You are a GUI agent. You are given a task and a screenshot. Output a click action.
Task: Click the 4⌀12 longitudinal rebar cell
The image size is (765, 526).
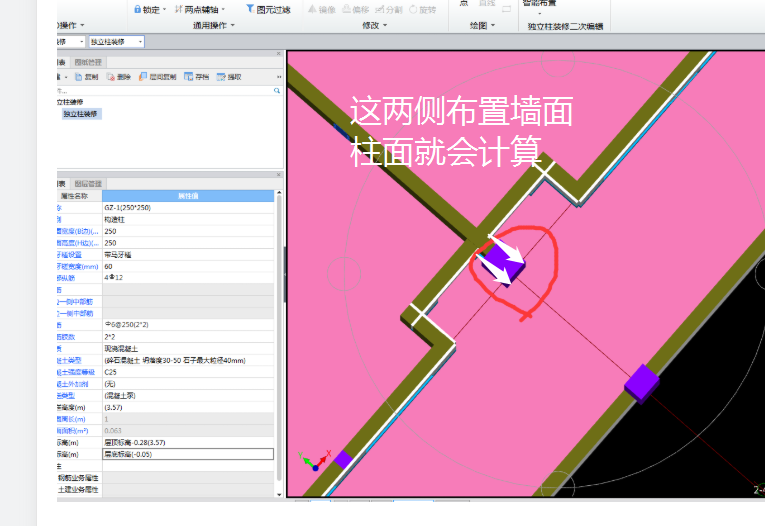tap(188, 278)
